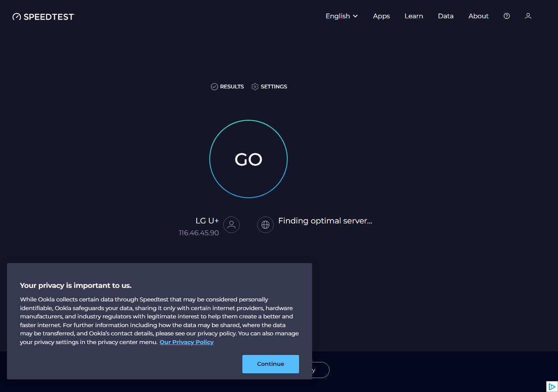Viewport: 558px width, 392px height.
Task: Open the English language dropdown
Action: 342,16
